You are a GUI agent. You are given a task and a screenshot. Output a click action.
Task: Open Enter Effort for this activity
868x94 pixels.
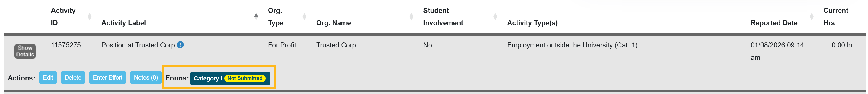[x=107, y=78]
